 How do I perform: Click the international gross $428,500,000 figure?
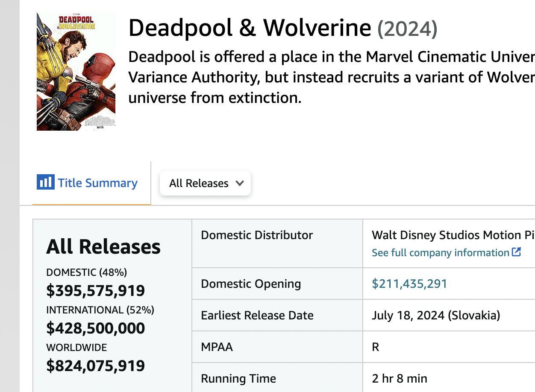click(96, 328)
